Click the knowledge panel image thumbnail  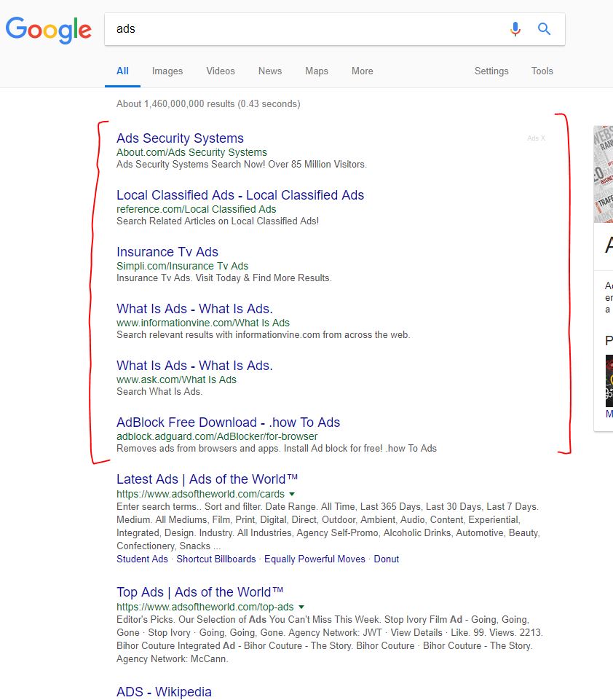pyautogui.click(x=604, y=174)
